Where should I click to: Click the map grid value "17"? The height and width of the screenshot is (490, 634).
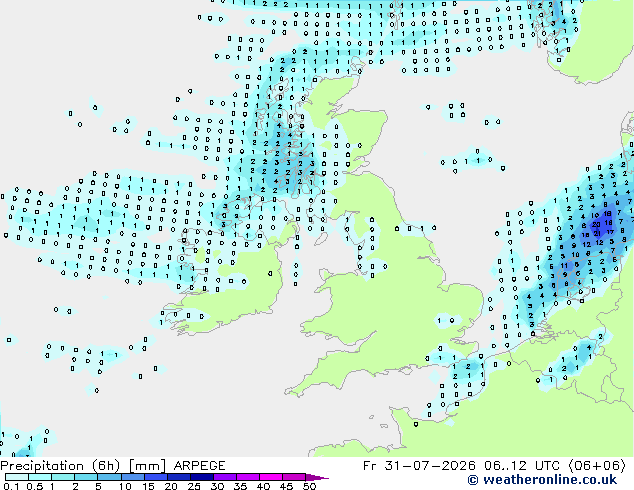(x=610, y=232)
